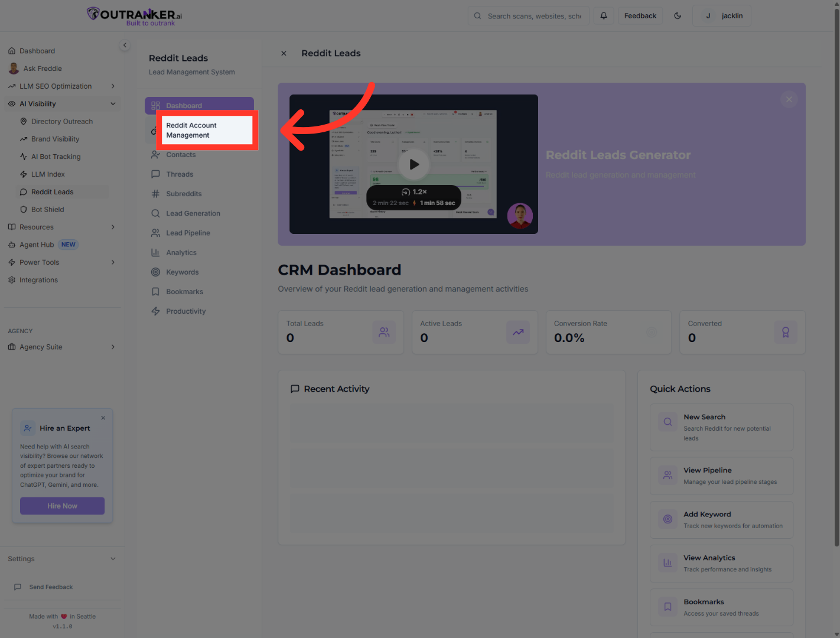Click the Hire Now button
Image resolution: width=840 pixels, height=638 pixels.
(62, 506)
